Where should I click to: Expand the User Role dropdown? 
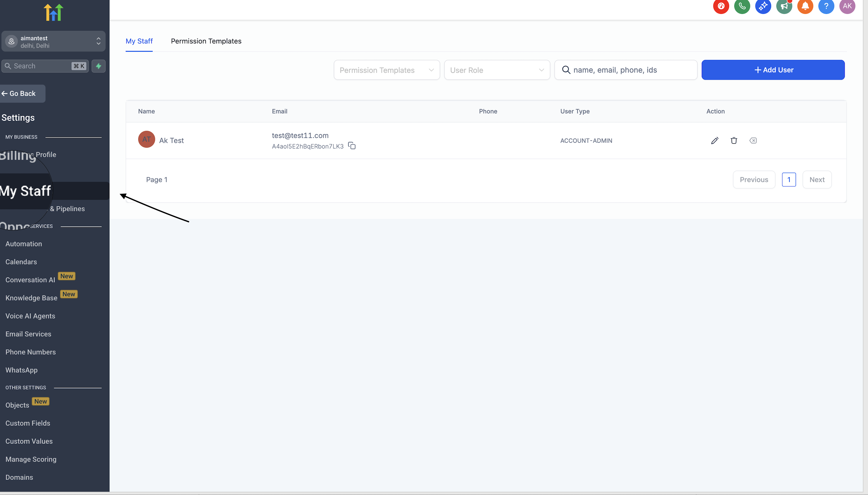pyautogui.click(x=497, y=70)
